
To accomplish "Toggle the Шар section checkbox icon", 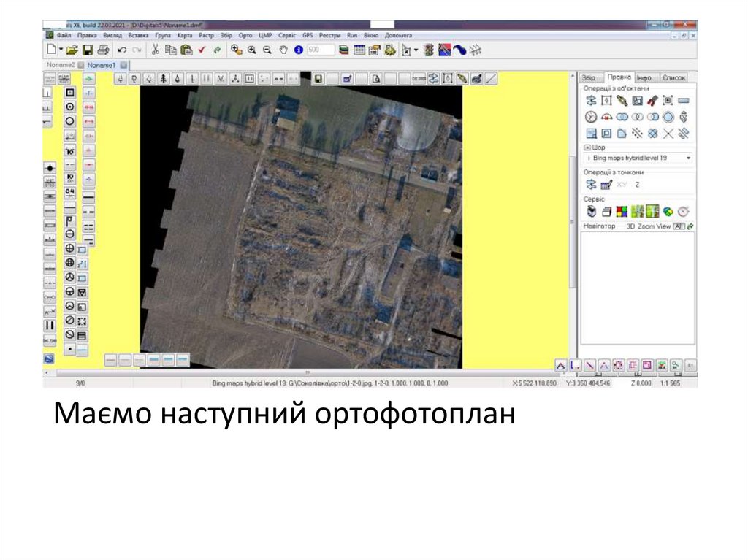I will point(587,147).
